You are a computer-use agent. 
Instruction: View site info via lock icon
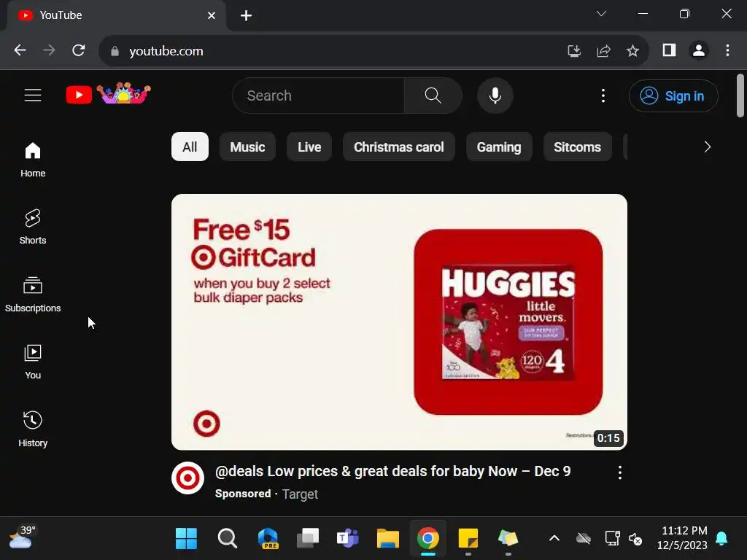[115, 51]
